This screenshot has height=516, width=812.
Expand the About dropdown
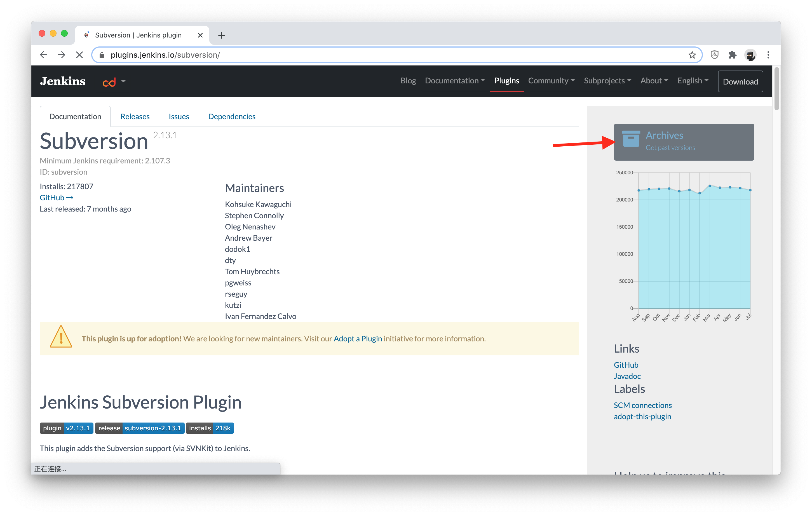tap(654, 81)
